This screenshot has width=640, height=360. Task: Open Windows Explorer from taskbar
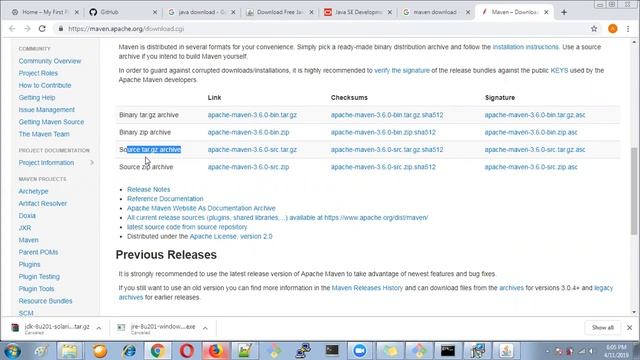[69, 351]
